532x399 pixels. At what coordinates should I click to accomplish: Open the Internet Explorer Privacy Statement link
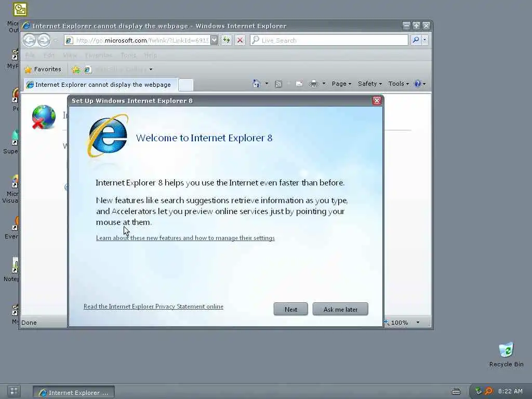[153, 307]
